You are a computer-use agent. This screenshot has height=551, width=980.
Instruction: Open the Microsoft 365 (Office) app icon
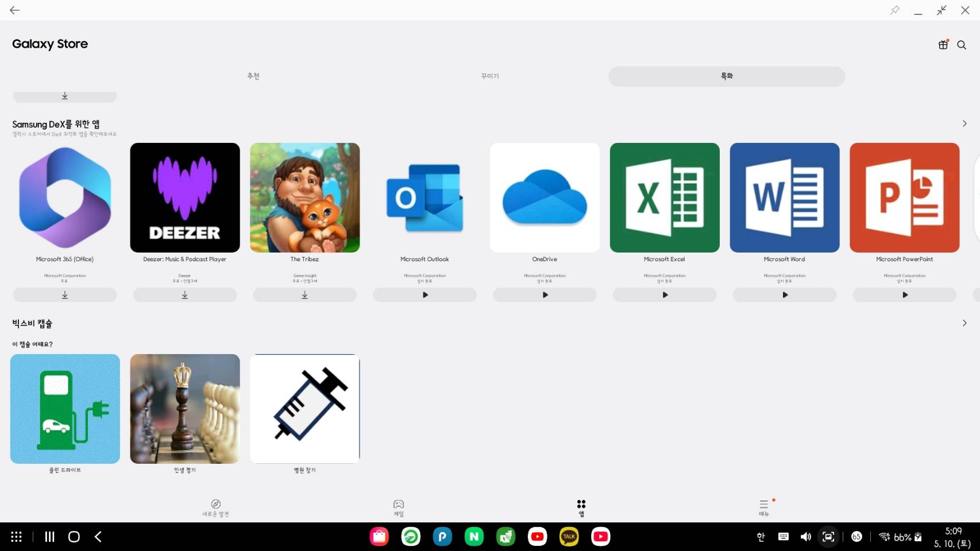pos(65,197)
